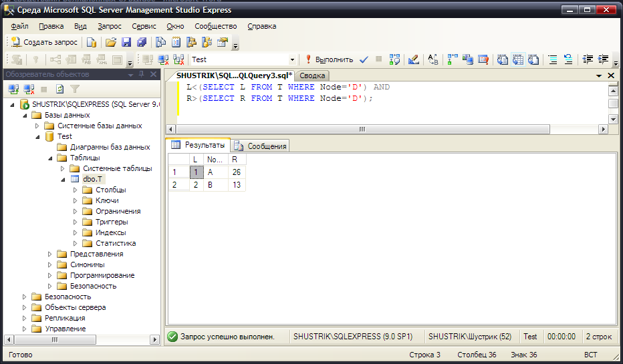Collapse the Базы данных node
623x364 pixels.
click(25, 115)
